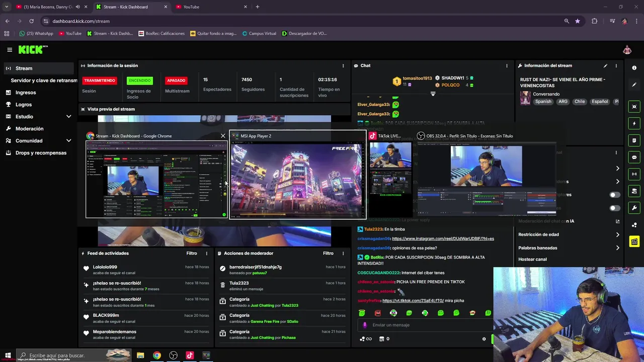The height and width of the screenshot is (362, 644).
Task: Open three-dot menu of Feed de actividades
Action: click(x=206, y=253)
